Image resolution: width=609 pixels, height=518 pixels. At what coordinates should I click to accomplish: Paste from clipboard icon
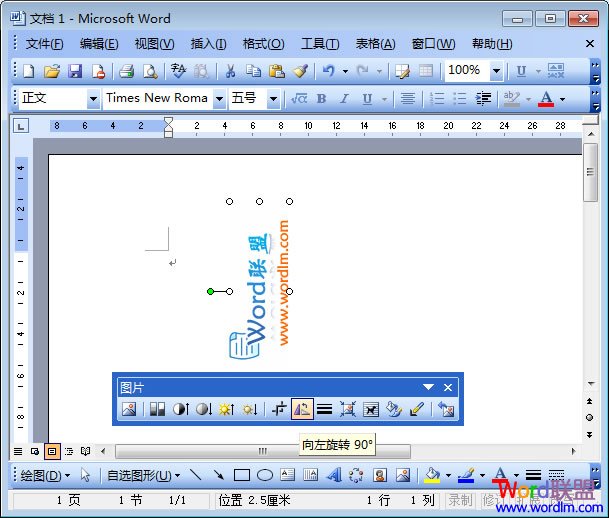click(x=277, y=71)
